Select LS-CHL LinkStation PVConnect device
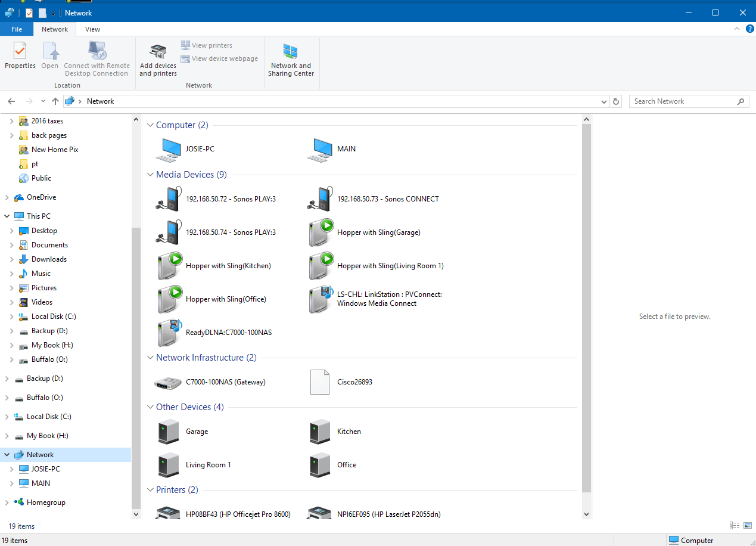The width and height of the screenshot is (756, 546). 375,299
